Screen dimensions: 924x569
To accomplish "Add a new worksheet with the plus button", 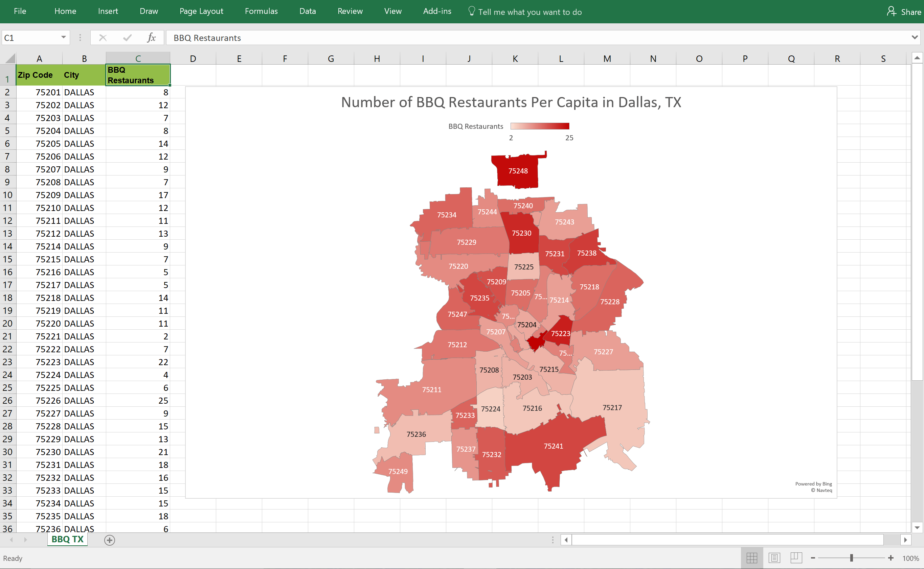I will coord(110,540).
